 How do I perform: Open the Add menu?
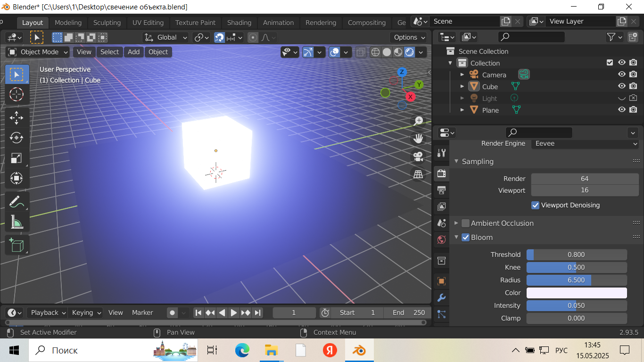point(133,52)
